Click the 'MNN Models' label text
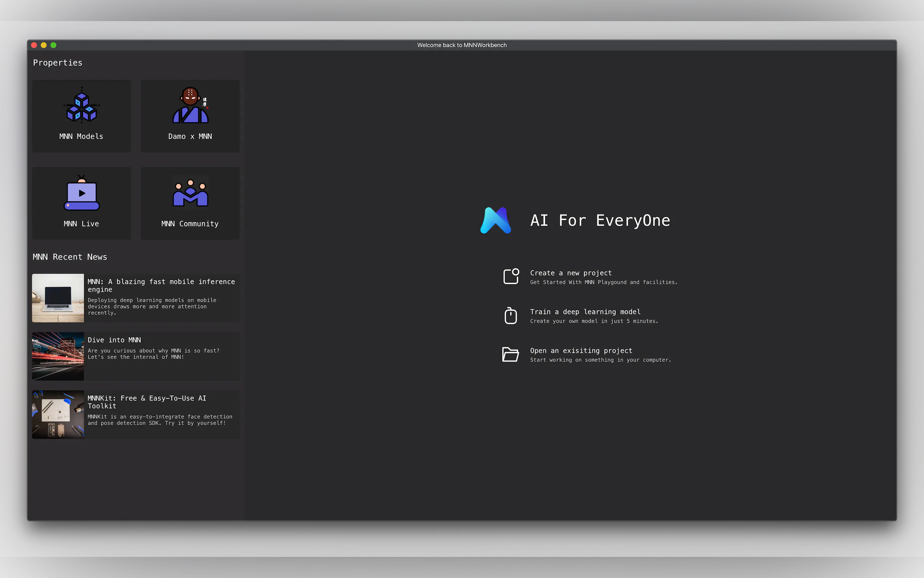The height and width of the screenshot is (578, 924). point(81,136)
